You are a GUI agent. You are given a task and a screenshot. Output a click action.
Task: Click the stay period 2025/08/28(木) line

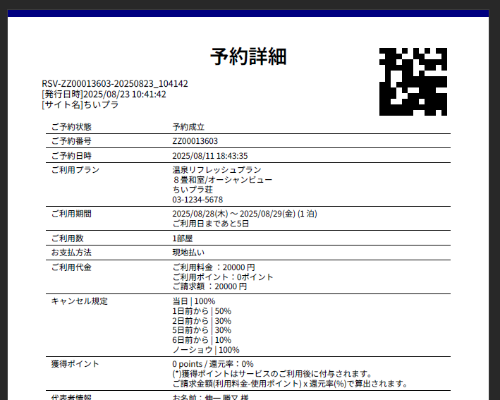(245, 214)
